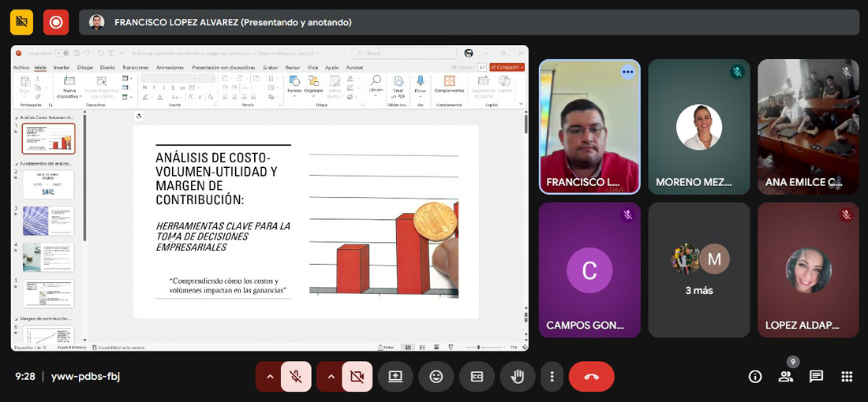Open the raise hand control
The image size is (868, 402).
517,377
